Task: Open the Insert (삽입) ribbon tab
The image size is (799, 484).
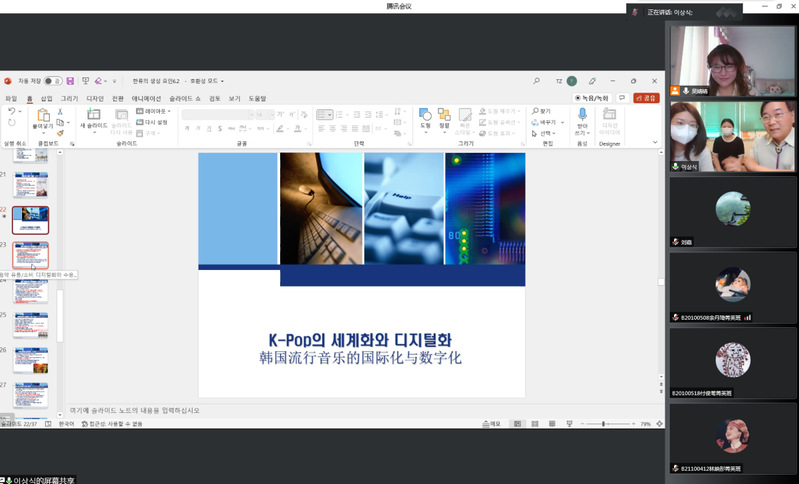Action: [x=46, y=98]
